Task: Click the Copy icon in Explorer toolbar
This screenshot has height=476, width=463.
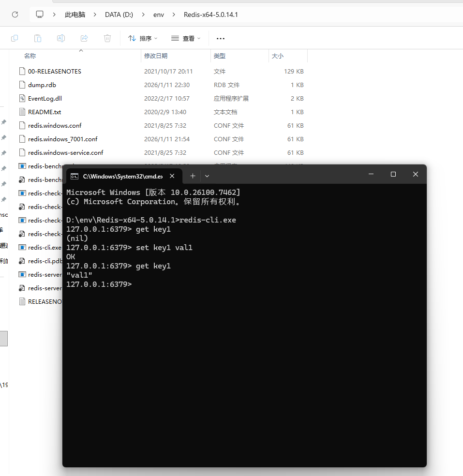Action: pos(15,38)
